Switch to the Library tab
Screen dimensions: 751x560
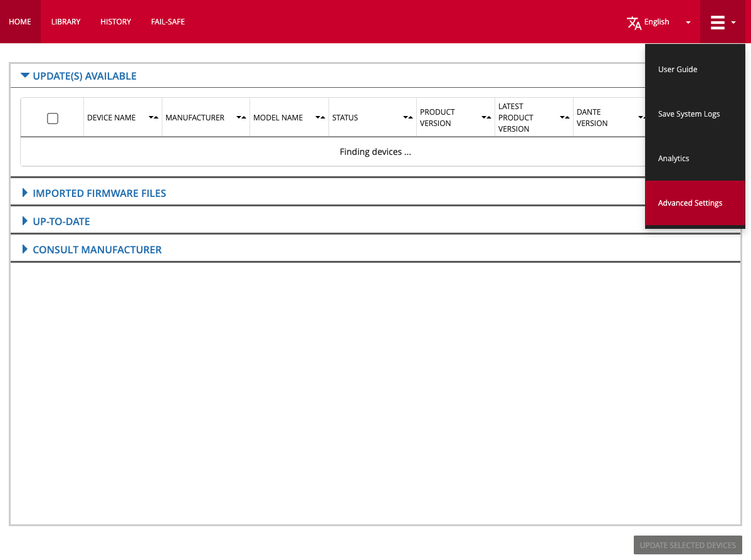[66, 21]
